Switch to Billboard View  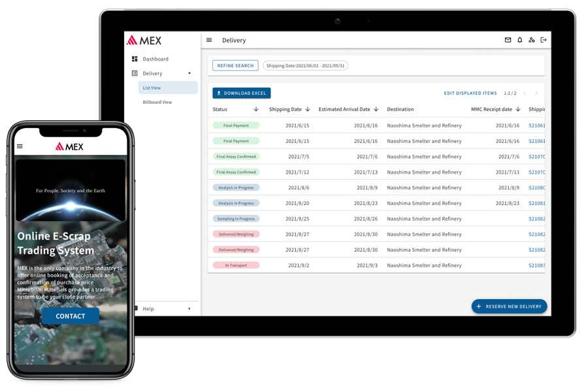(157, 102)
